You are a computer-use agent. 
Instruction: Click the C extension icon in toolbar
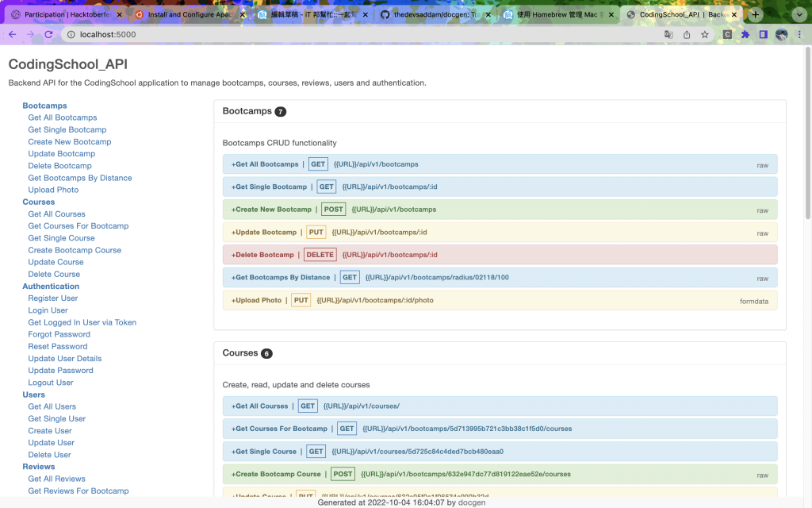point(727,34)
